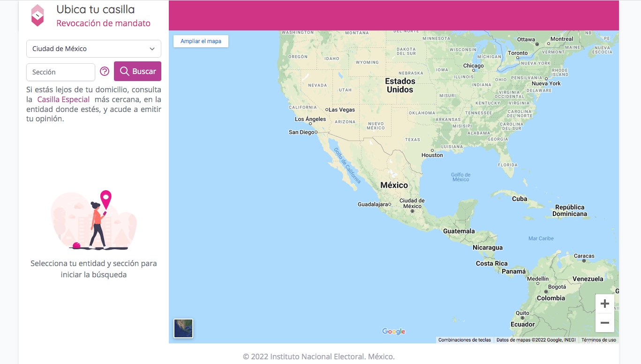
Task: Switch to satellite view thumbnail
Action: (x=183, y=328)
